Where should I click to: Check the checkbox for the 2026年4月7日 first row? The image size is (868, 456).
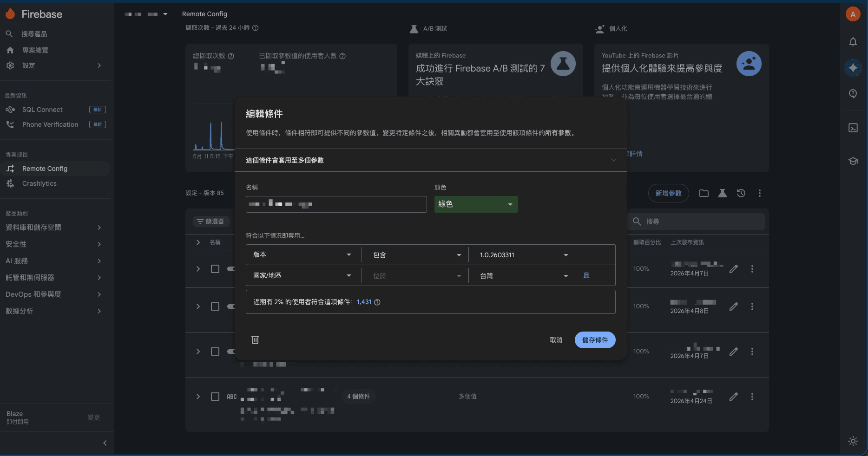click(215, 269)
